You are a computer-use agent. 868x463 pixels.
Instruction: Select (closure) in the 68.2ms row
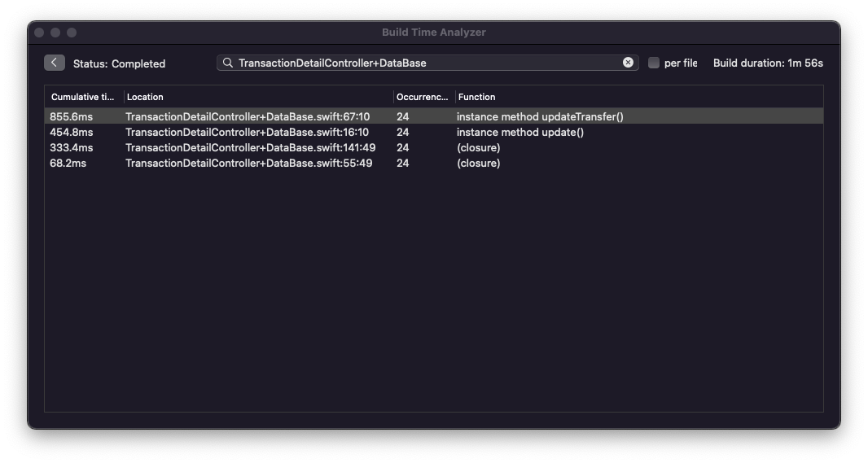pos(478,164)
